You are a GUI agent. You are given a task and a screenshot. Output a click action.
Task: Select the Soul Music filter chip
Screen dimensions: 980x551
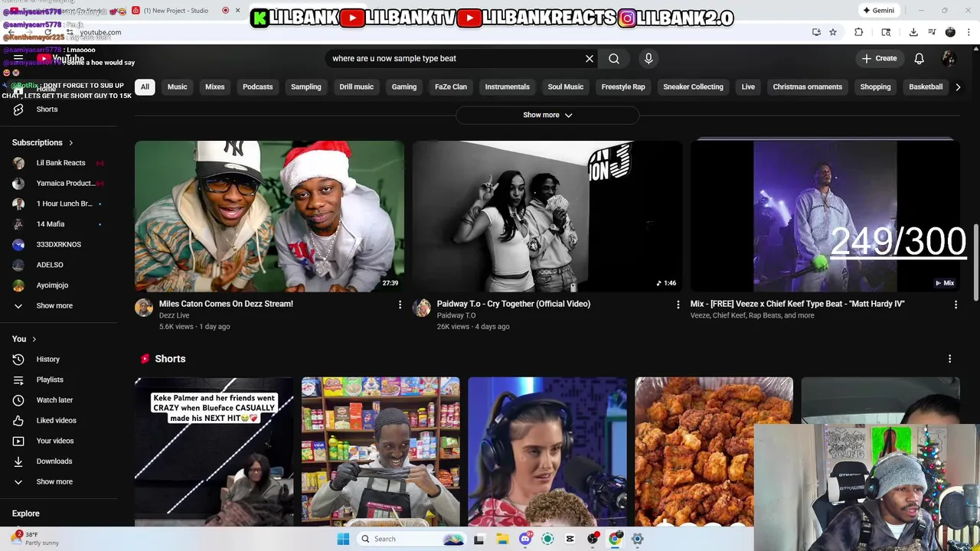[x=566, y=86]
